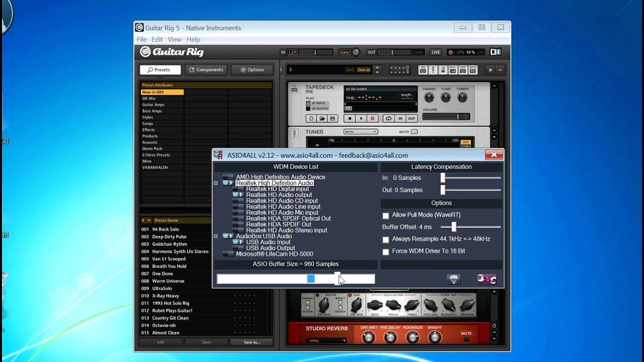
Task: Click the Native Instruments NI logo
Action: [496, 52]
